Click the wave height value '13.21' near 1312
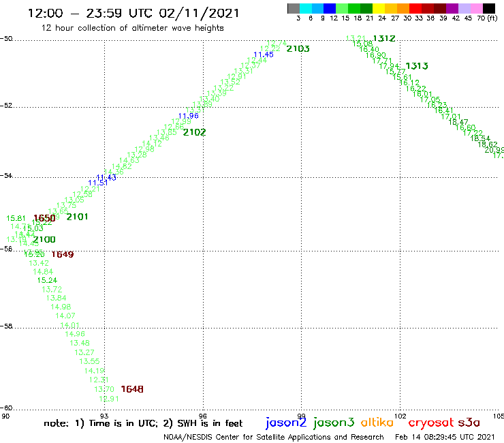504x443 pixels. pyautogui.click(x=356, y=39)
